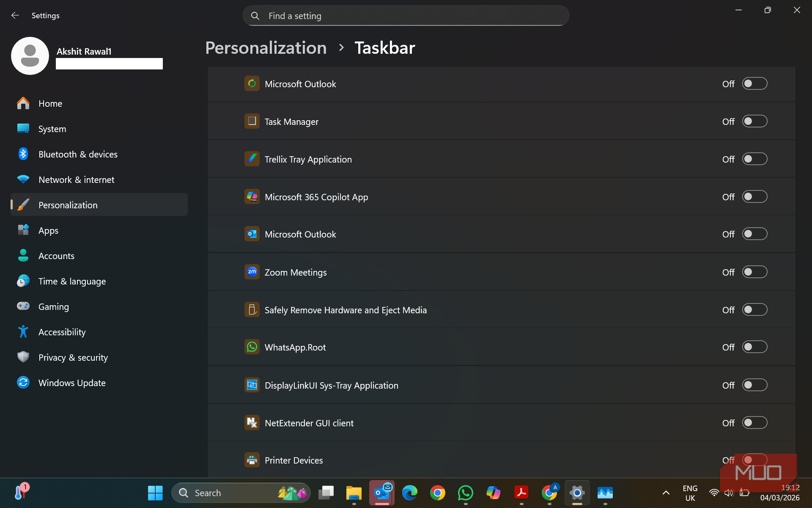
Task: Show hidden icons tray chevron
Action: point(666,493)
